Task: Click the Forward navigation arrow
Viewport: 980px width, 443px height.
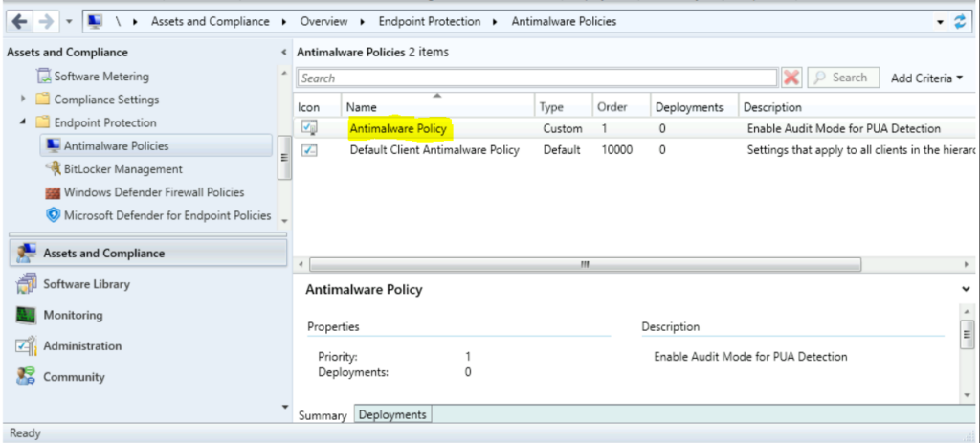Action: [x=46, y=21]
